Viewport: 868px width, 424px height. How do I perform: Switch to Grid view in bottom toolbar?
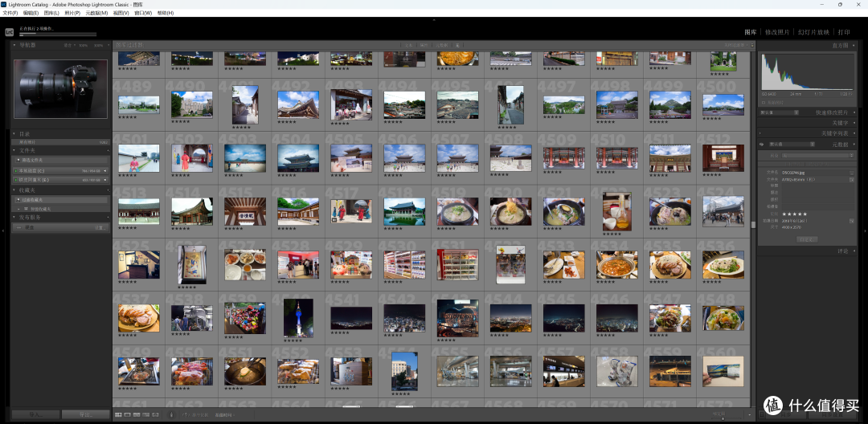point(118,414)
